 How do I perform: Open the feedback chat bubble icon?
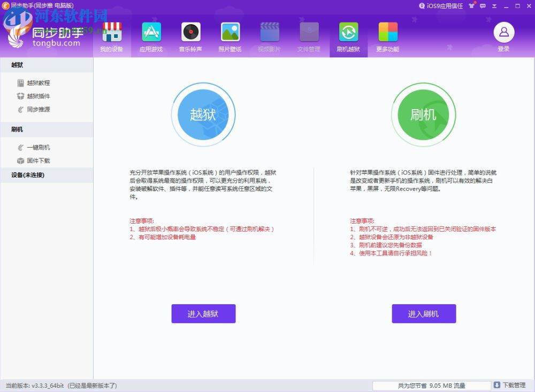coord(483,6)
